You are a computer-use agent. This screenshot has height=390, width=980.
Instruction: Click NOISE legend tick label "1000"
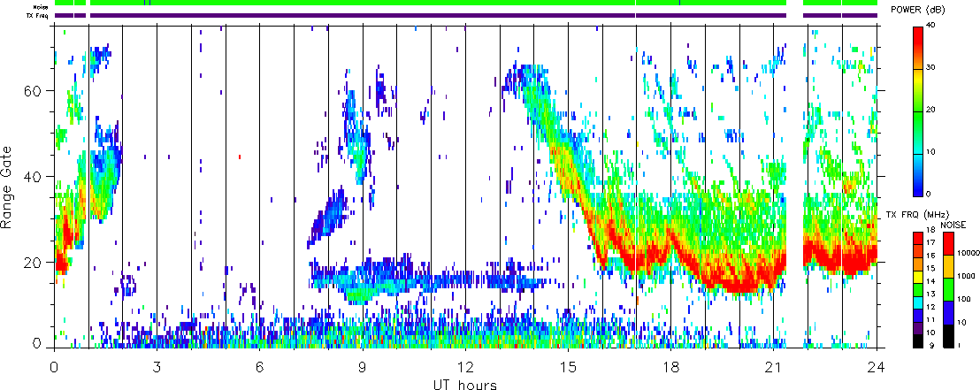point(966,276)
